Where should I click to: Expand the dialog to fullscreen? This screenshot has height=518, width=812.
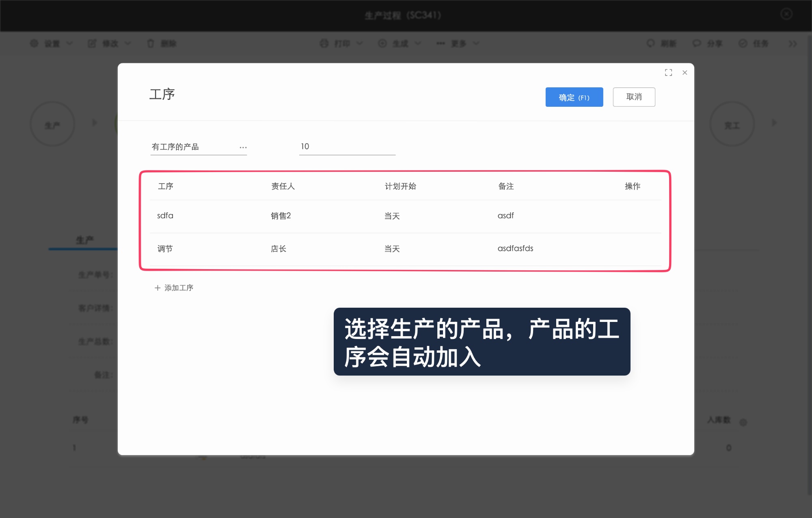668,72
